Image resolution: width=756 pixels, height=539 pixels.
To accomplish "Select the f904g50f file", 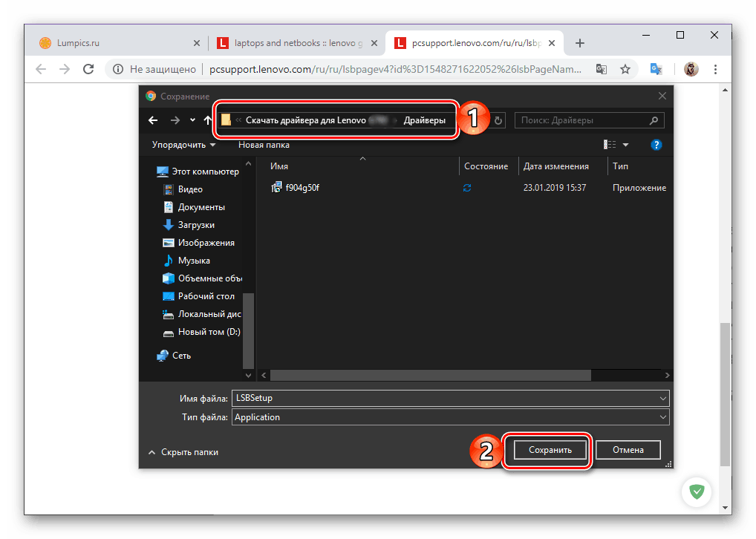I will coord(295,188).
